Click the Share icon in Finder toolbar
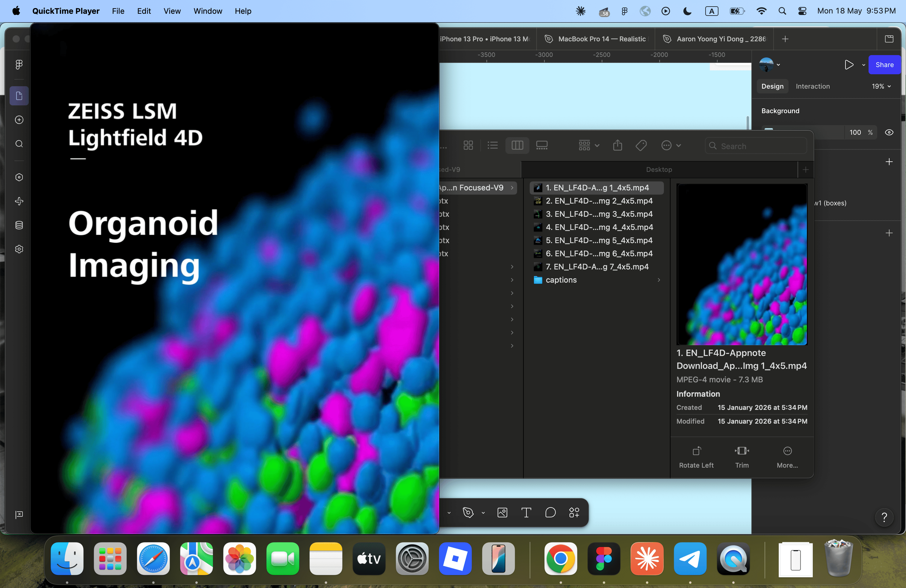The height and width of the screenshot is (588, 906). point(618,145)
